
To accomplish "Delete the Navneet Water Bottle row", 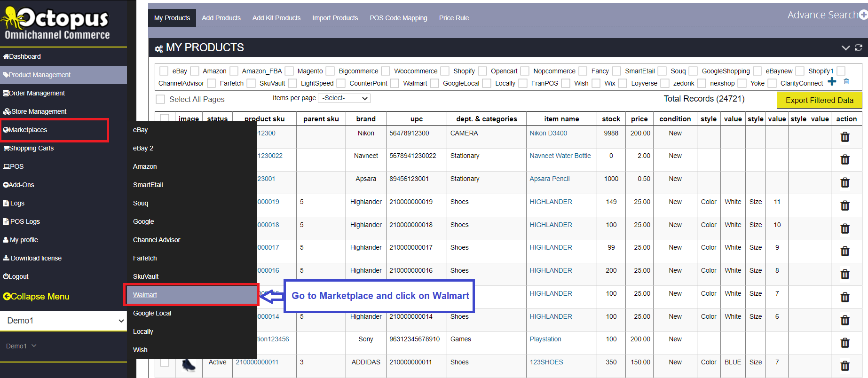I will pyautogui.click(x=845, y=159).
